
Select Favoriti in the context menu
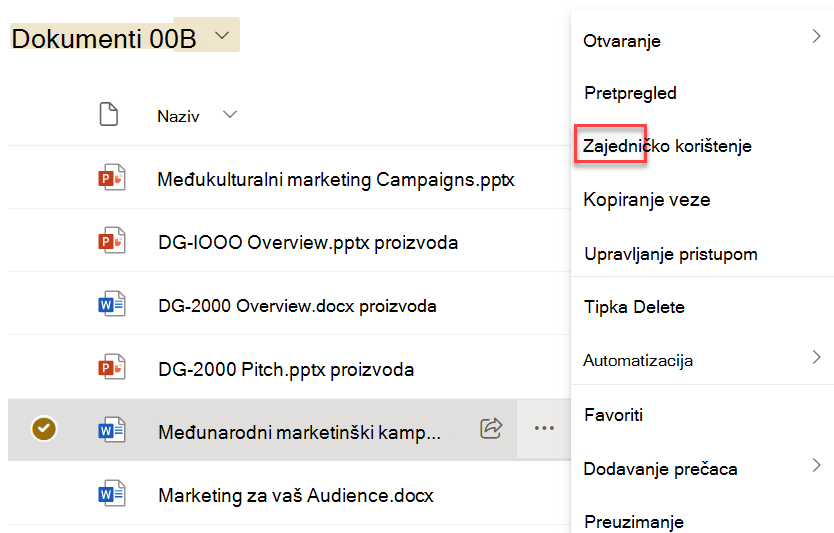tap(613, 415)
